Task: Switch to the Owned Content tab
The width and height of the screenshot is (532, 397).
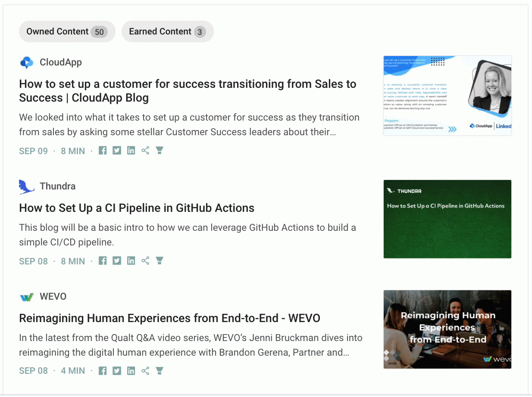Action: 67,31
